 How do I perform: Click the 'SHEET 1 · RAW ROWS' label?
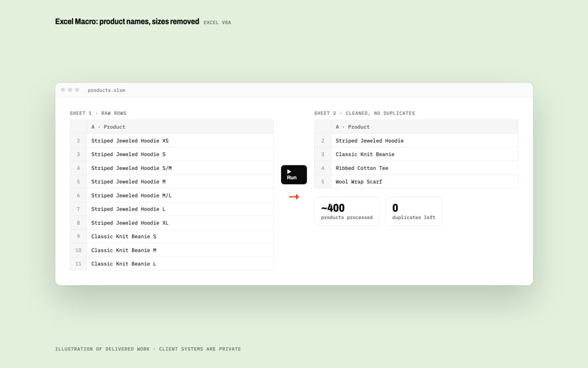[98, 113]
